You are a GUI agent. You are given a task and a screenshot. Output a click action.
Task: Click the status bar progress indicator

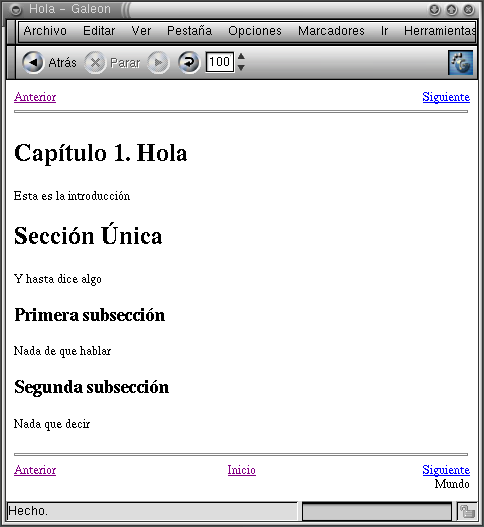[377, 512]
